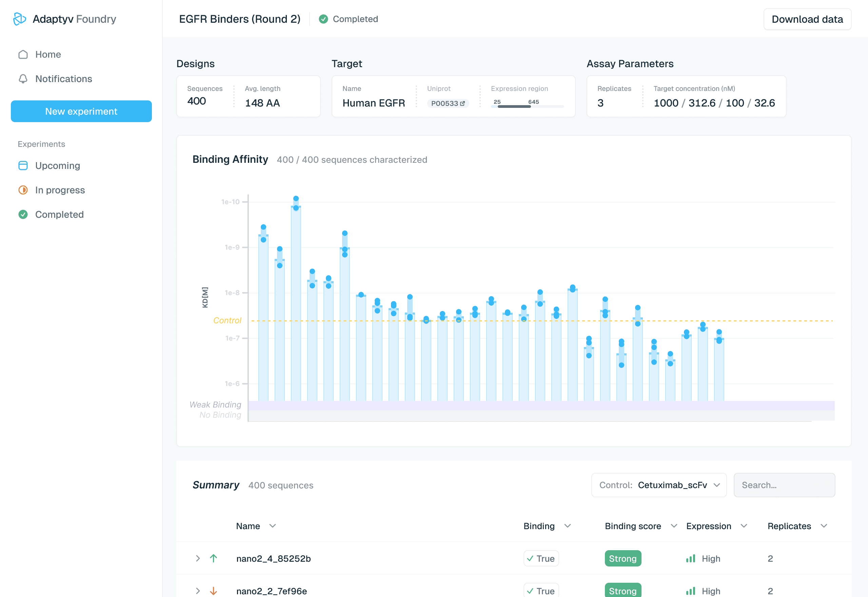Open the Binding score sort dropdown
This screenshot has width=868, height=597.
(x=674, y=526)
